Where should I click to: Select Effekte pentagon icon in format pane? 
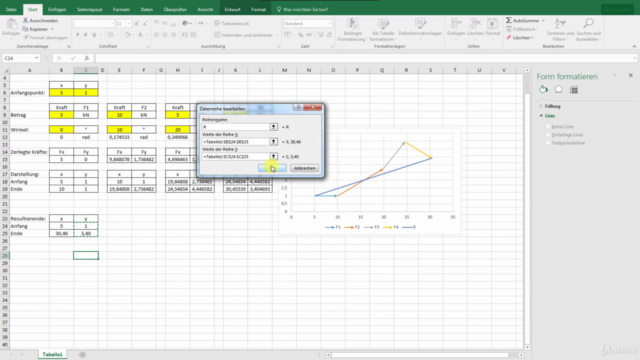click(x=558, y=90)
